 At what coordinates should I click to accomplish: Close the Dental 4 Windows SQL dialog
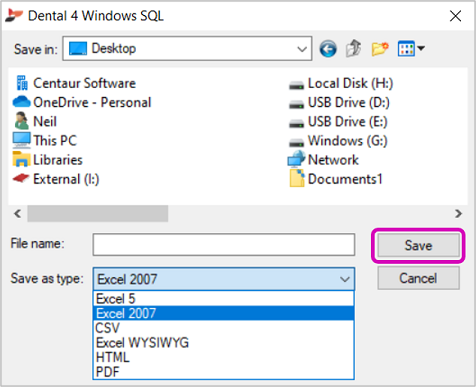click(455, 16)
